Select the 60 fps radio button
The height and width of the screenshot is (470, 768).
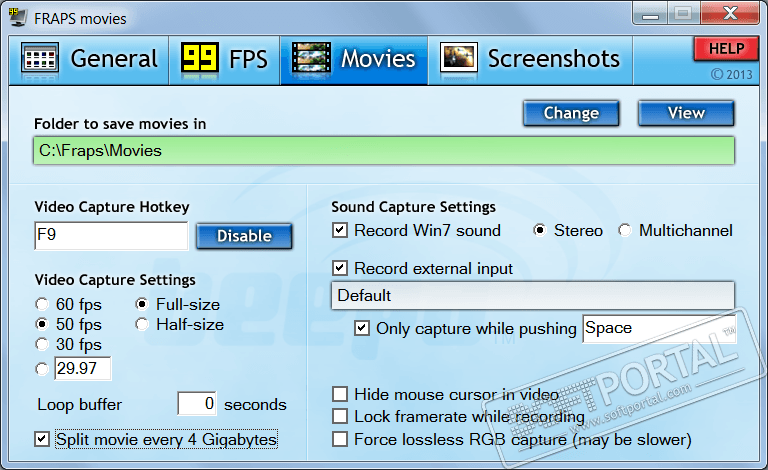[42, 305]
